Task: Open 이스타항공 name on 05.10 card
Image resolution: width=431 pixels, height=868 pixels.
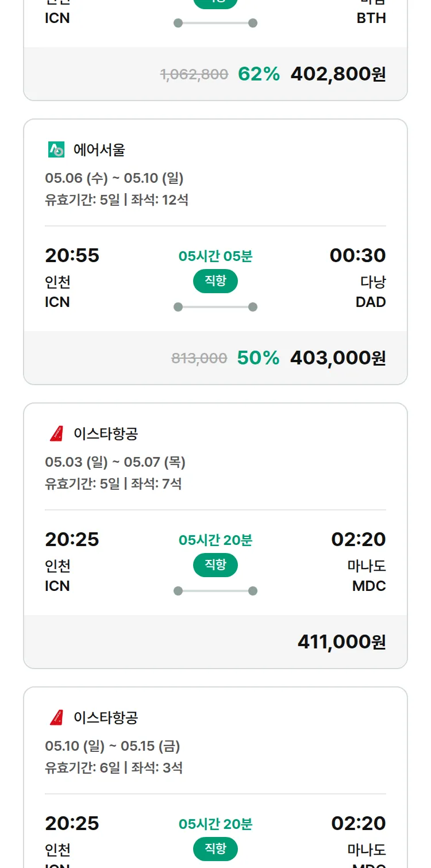Action: tap(106, 717)
